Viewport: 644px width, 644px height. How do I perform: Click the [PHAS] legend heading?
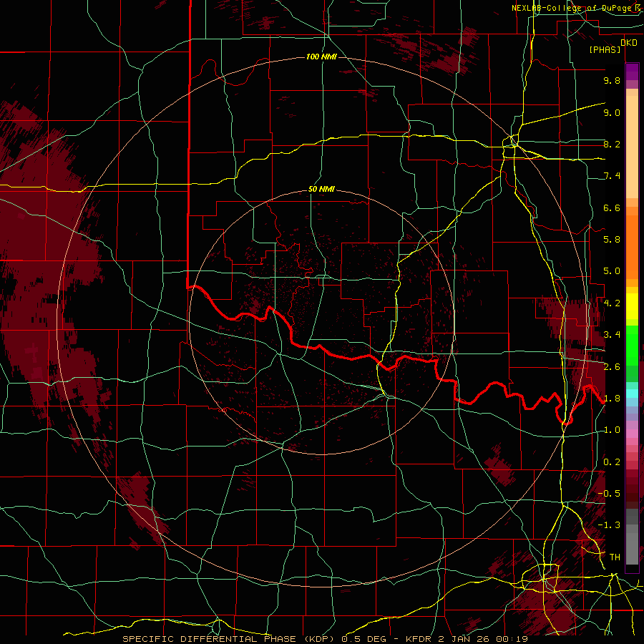[x=605, y=49]
